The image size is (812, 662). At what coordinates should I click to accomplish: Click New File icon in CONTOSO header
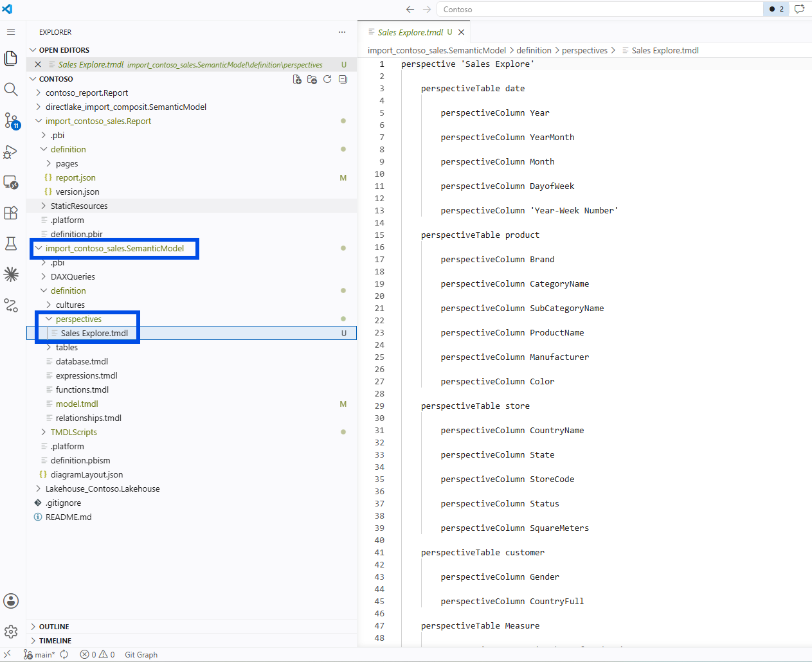coord(297,79)
